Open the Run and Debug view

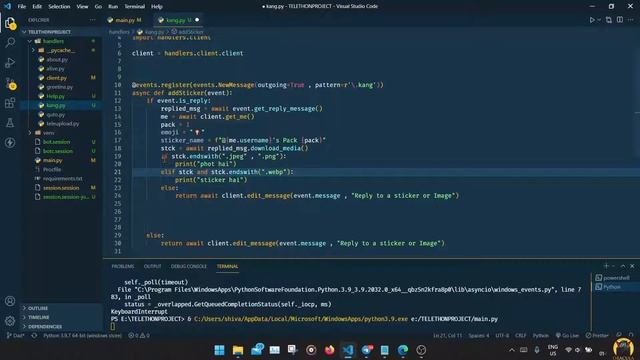tap(10, 62)
